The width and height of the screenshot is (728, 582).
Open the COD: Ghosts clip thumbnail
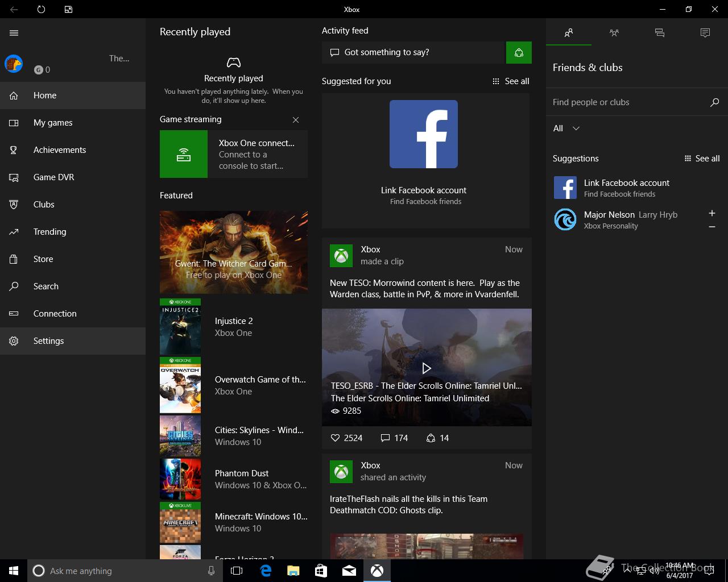pyautogui.click(x=427, y=546)
